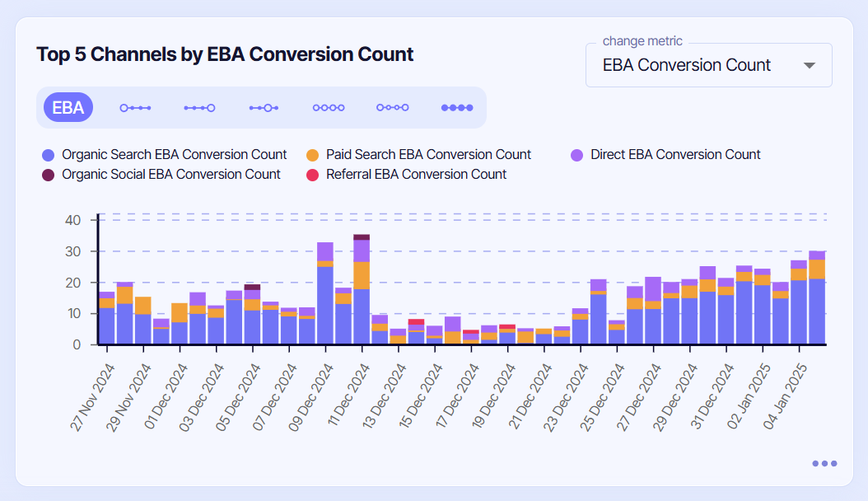The image size is (868, 501).
Task: Click the 25 Dec 2024 axis label
Action: pos(602,397)
